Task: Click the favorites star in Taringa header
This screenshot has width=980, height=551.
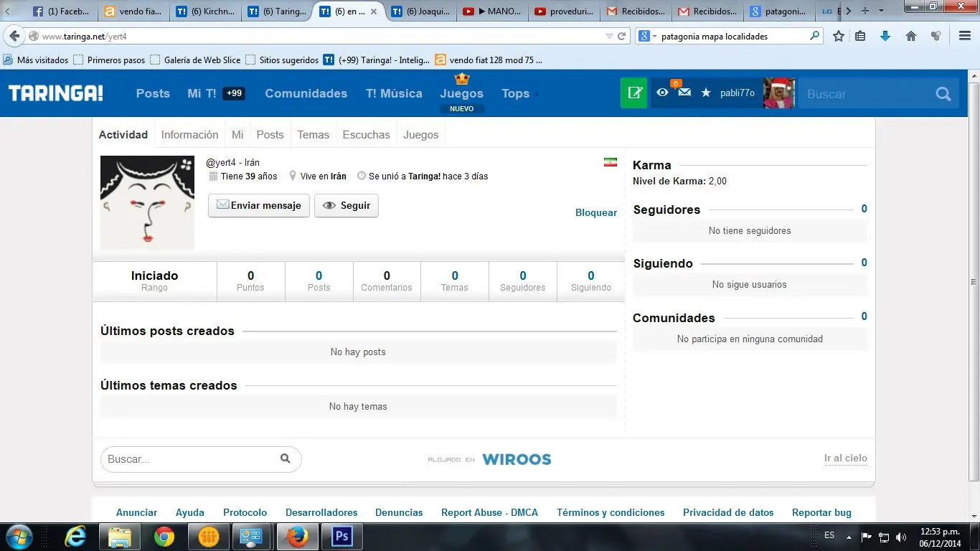Action: [706, 93]
